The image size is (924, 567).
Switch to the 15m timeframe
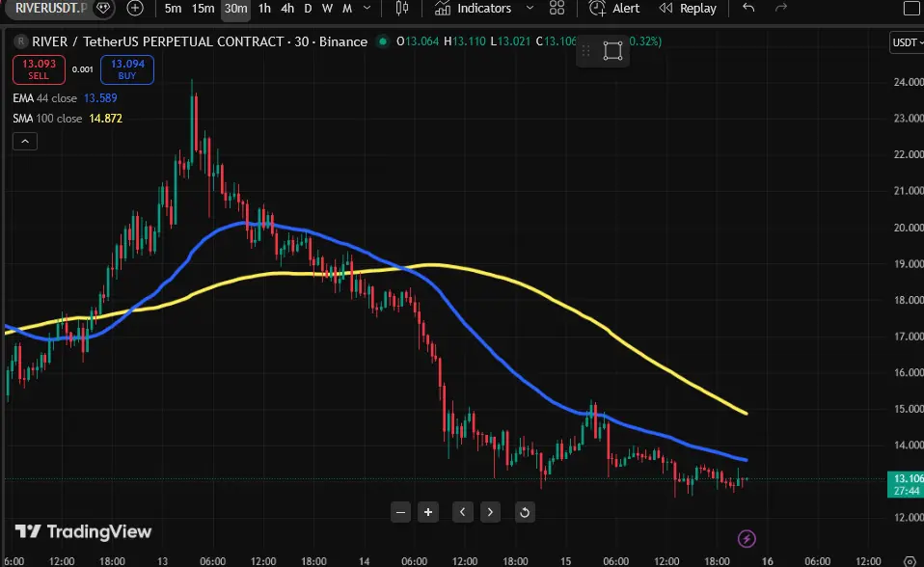tap(203, 9)
